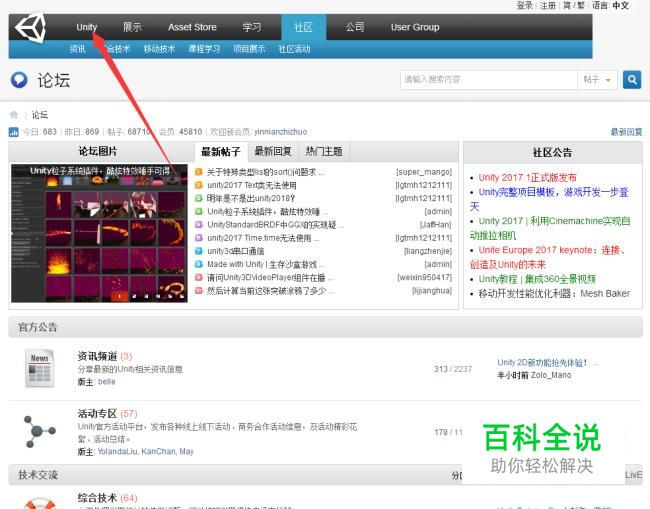Open Unite Europe 2017 keynote announcement

(x=547, y=257)
